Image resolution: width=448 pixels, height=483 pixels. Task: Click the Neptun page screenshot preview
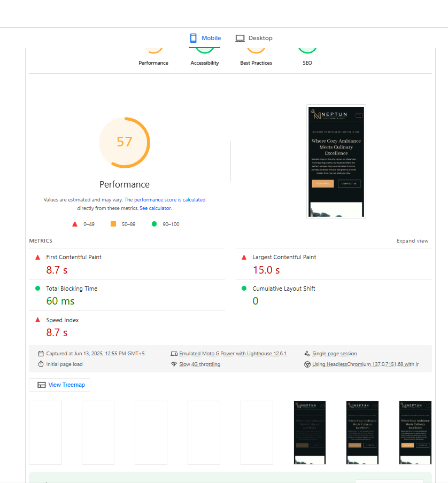point(336,162)
